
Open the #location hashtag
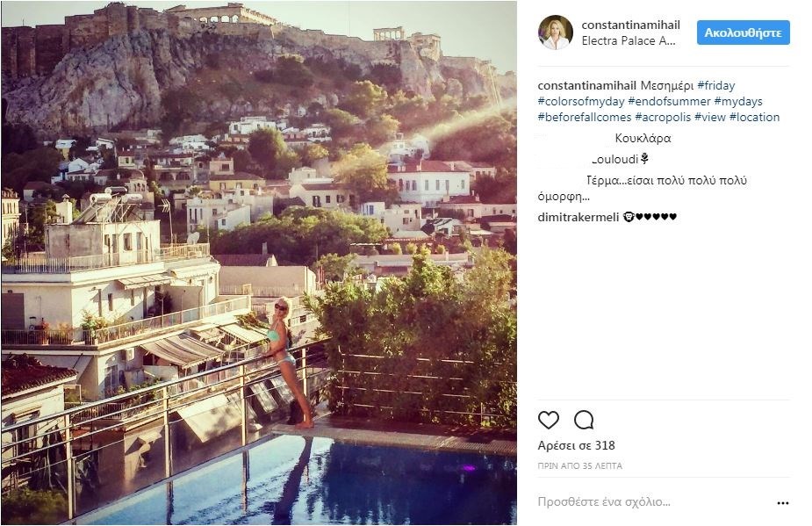click(x=754, y=118)
